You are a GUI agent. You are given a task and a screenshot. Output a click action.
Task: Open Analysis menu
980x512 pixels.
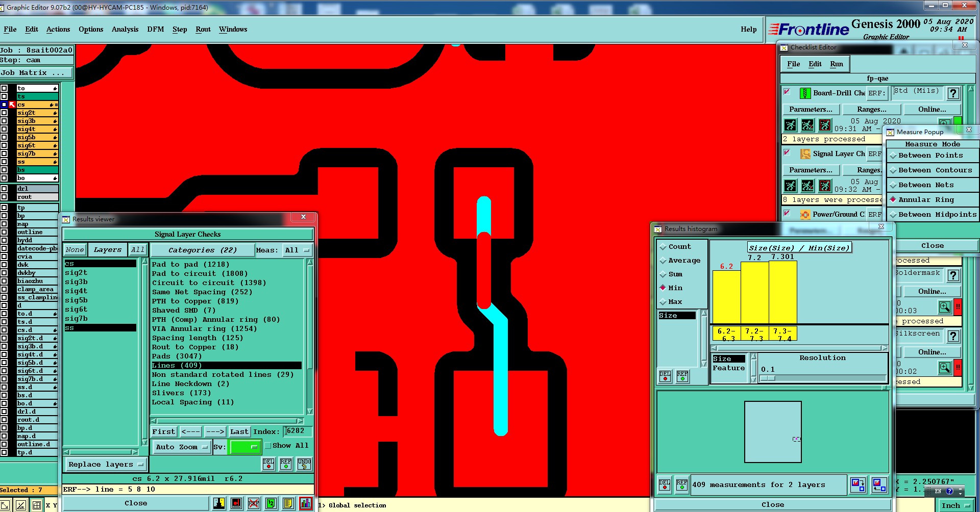click(x=125, y=30)
